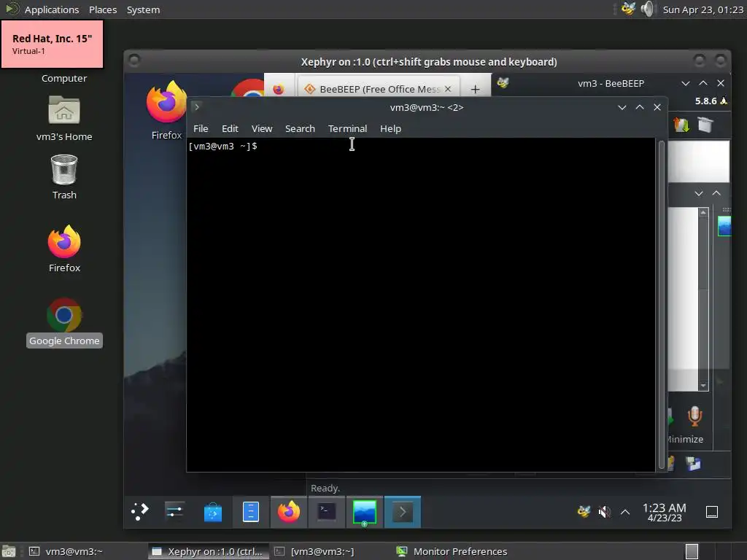Click the speaker volume icon in top panel
Image resolution: width=747 pixels, height=560 pixels.
(x=648, y=9)
